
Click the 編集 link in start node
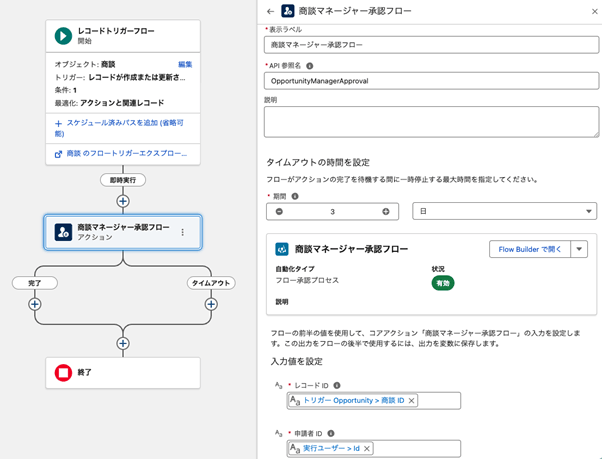coord(185,64)
